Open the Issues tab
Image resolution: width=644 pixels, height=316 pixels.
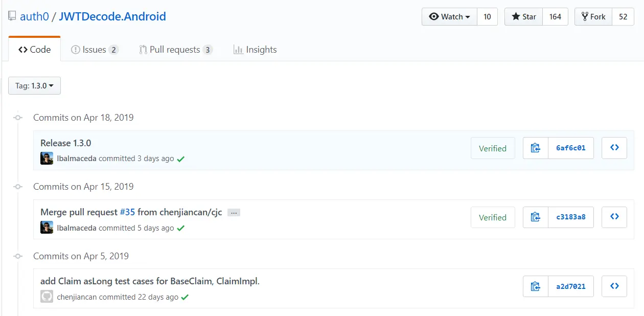pyautogui.click(x=95, y=50)
